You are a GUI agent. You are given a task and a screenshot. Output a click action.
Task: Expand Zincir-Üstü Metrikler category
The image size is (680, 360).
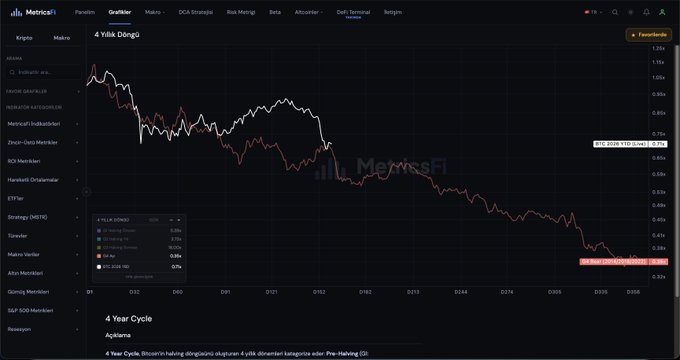(x=42, y=143)
